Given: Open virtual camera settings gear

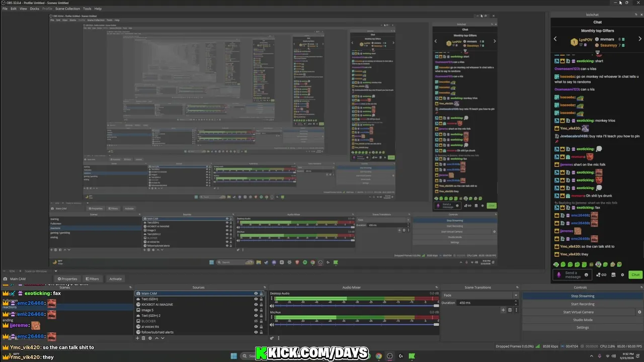Looking at the screenshot, I should point(639,312).
